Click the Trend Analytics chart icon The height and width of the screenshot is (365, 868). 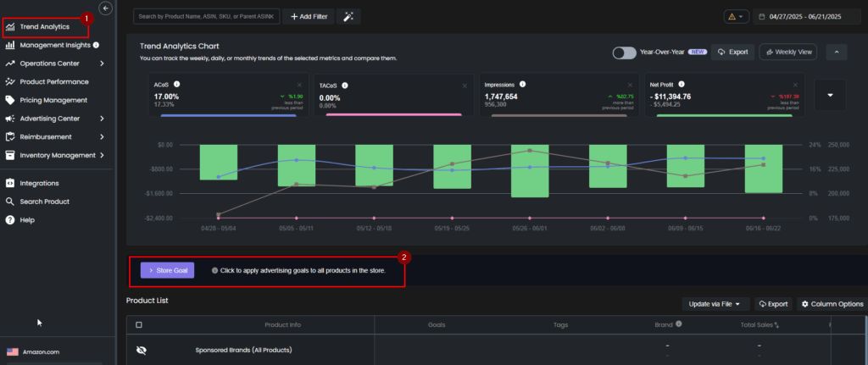pyautogui.click(x=10, y=26)
